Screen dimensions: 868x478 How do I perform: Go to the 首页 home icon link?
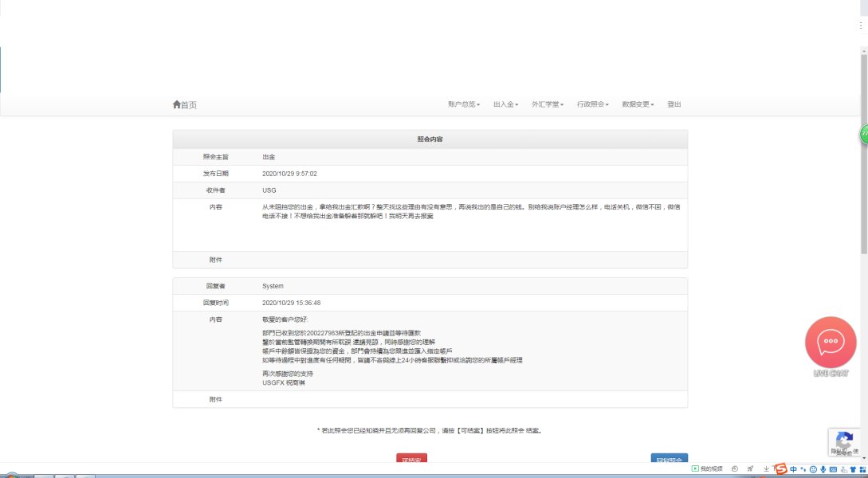pos(184,104)
